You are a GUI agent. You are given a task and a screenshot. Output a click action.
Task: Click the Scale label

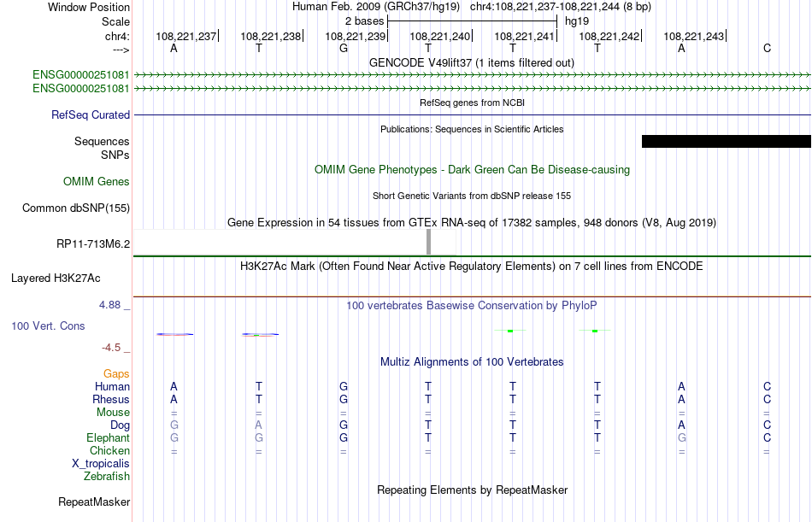(115, 21)
